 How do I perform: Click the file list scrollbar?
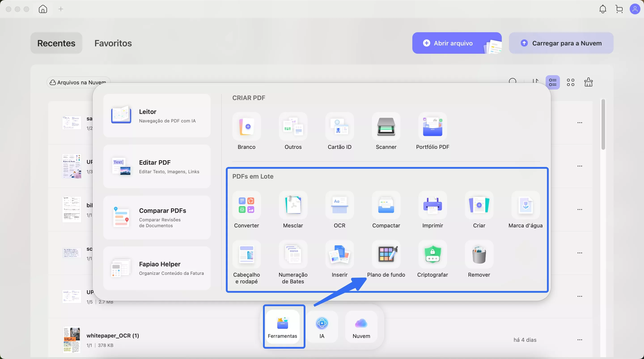603,125
